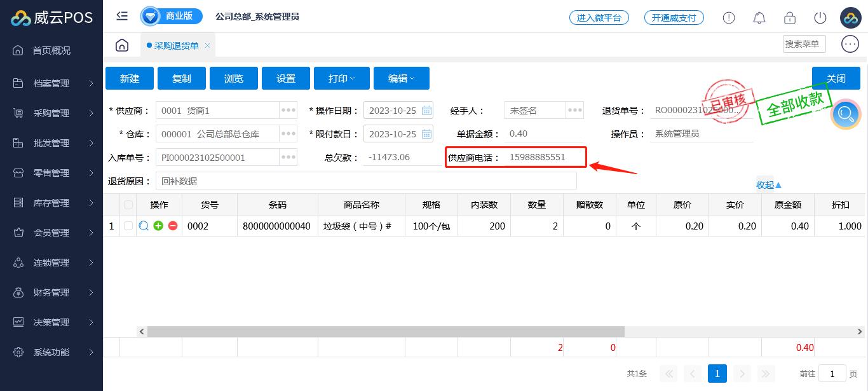Click the notification bell icon
This screenshot has width=868, height=391.
(x=759, y=18)
